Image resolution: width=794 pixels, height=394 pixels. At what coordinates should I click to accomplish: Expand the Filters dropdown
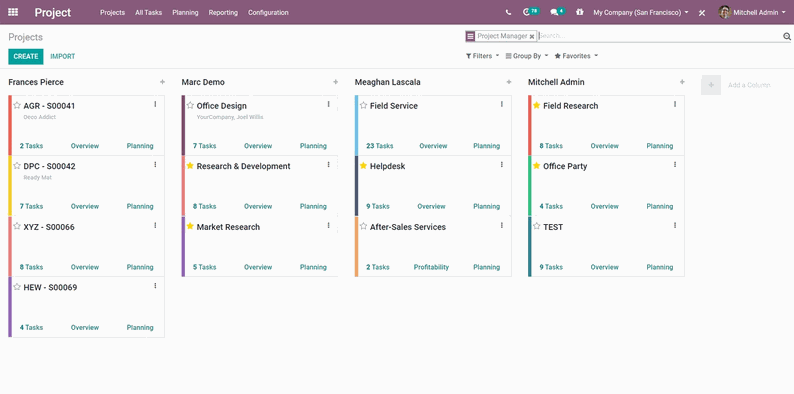click(x=482, y=56)
